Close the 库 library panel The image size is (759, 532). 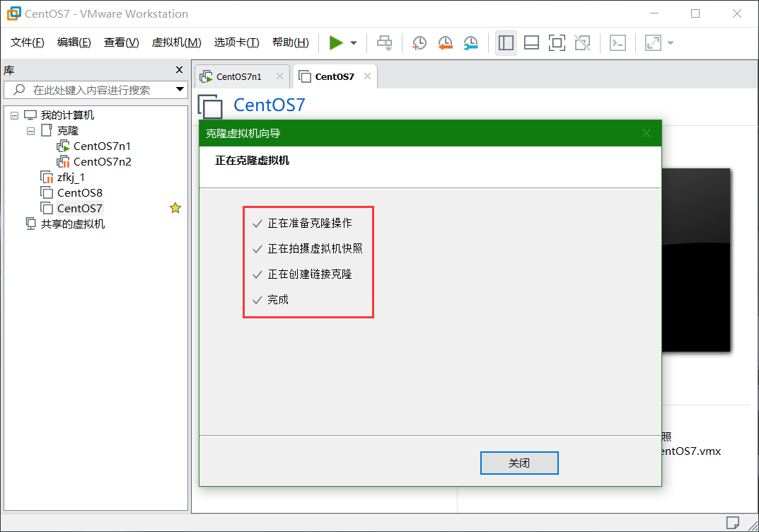179,70
